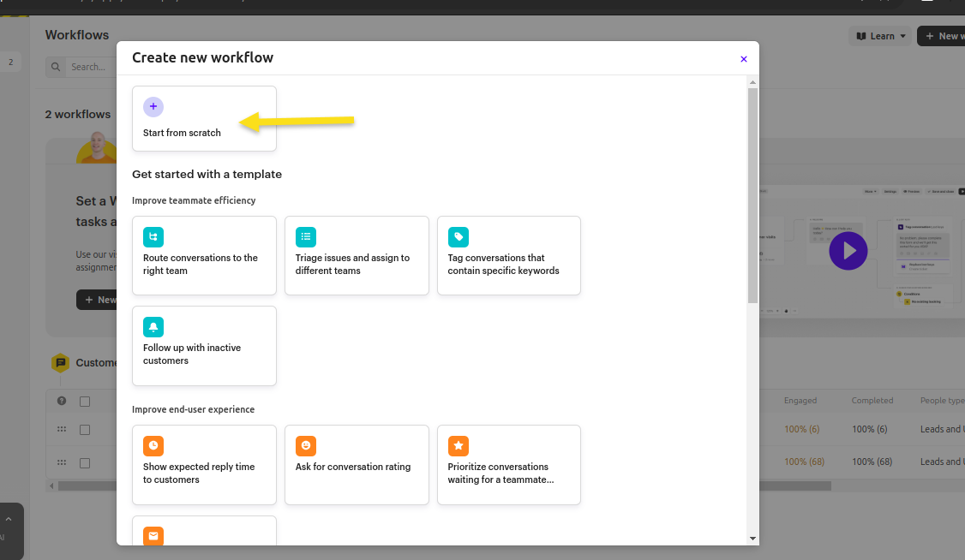Click the Improve teammate efficiency section label
The image size is (965, 560).
(x=194, y=200)
